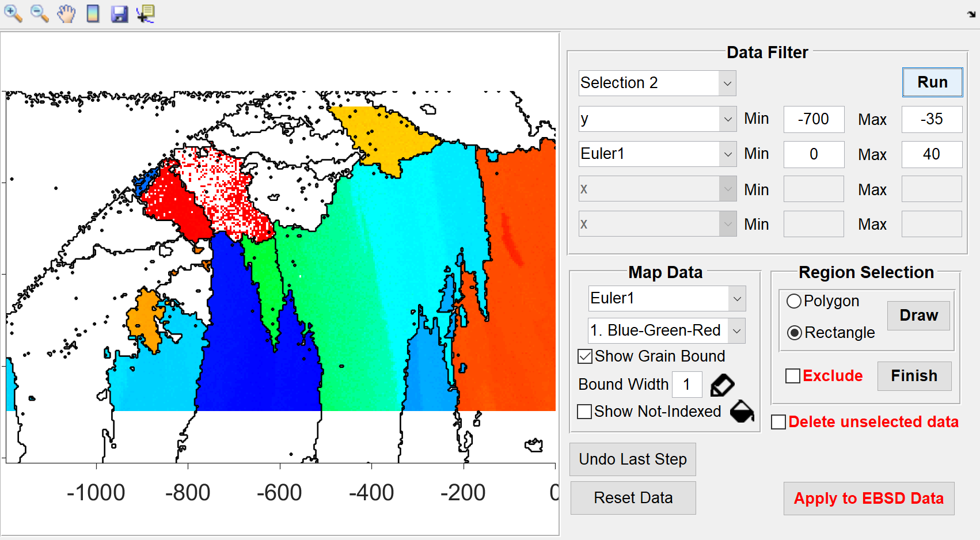The height and width of the screenshot is (540, 980).
Task: Click the Finish button
Action: [914, 376]
